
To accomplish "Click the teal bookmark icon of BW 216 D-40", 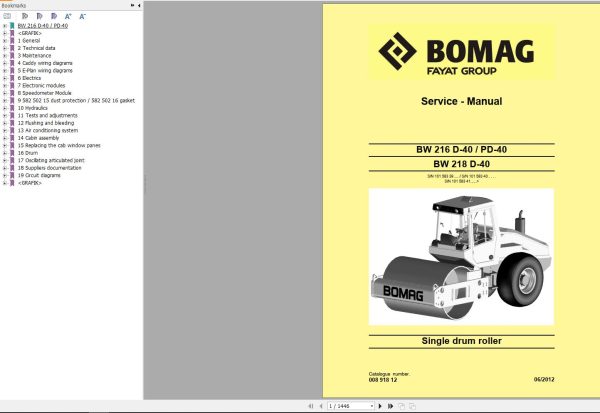I will (12, 26).
